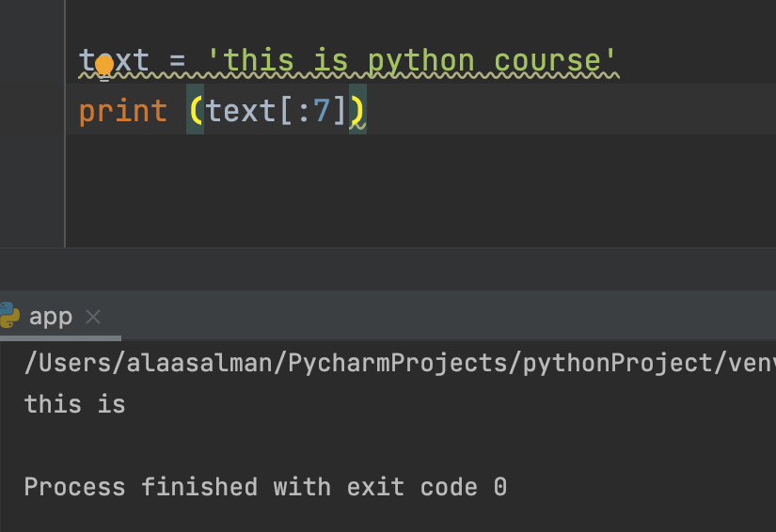
Task: Click the 'Process finished with exit code 0' message
Action: coord(264,487)
